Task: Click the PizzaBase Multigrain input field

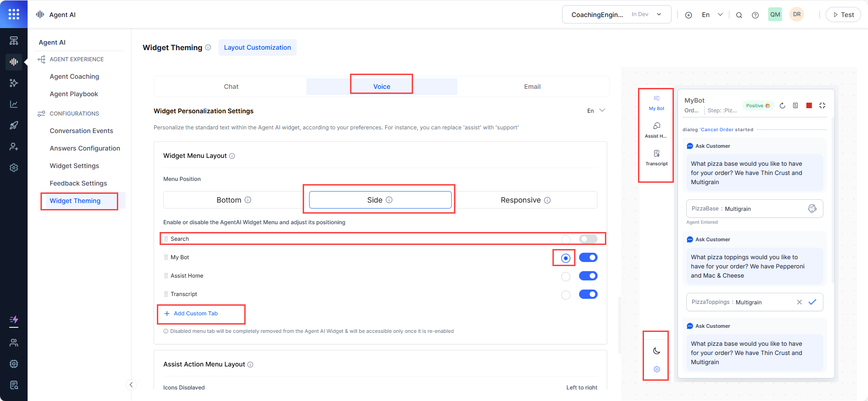Action: 747,209
